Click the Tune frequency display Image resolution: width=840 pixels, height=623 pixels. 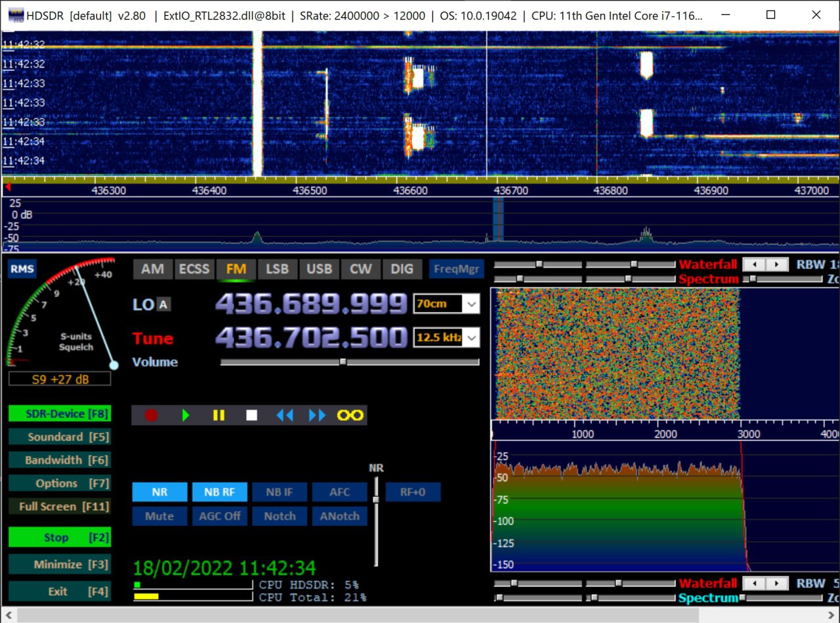tap(311, 338)
